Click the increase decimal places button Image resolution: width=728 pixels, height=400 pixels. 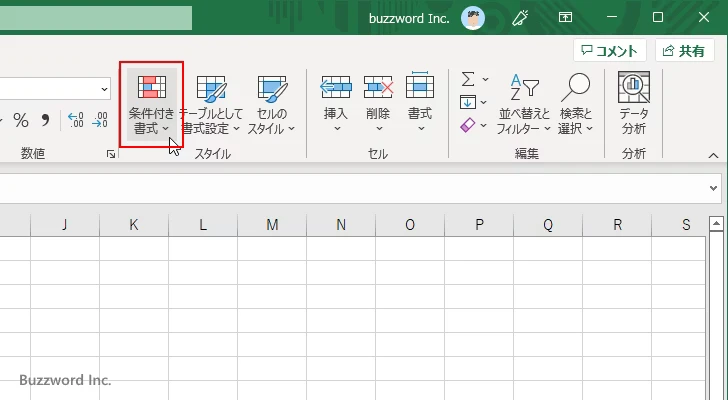pos(75,121)
